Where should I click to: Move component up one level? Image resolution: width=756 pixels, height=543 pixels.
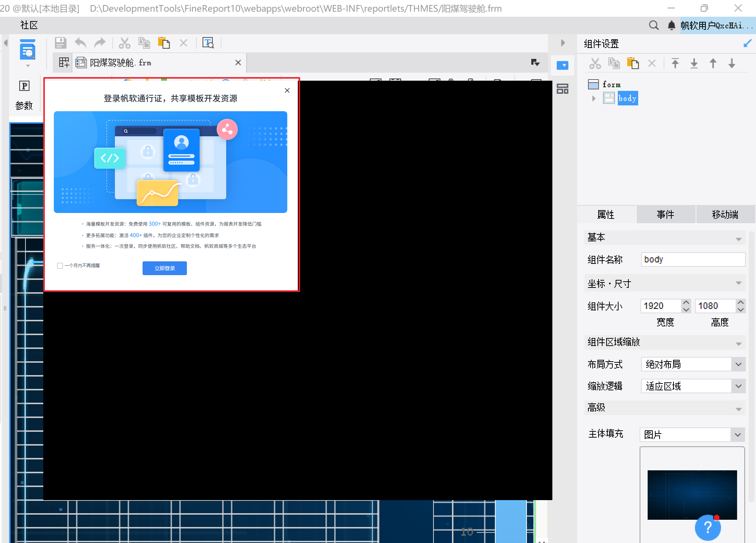point(713,64)
